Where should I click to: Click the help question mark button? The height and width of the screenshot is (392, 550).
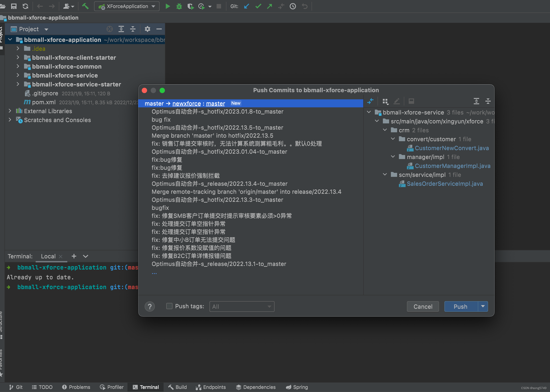[150, 306]
